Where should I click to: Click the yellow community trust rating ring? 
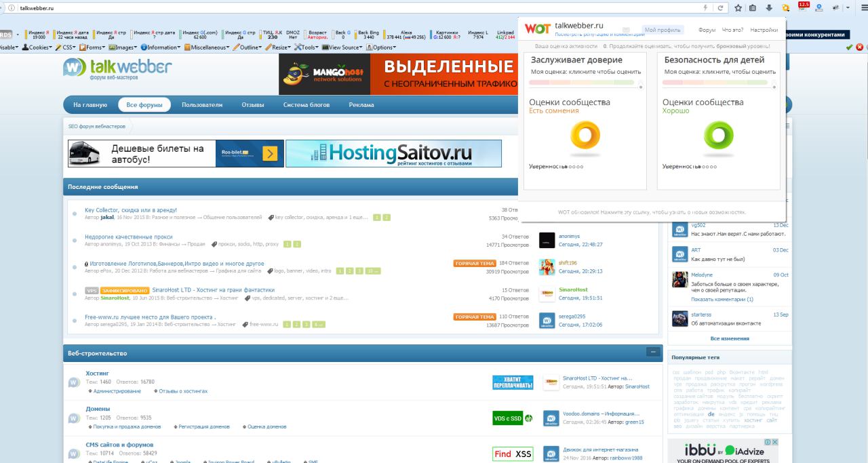pyautogui.click(x=585, y=135)
